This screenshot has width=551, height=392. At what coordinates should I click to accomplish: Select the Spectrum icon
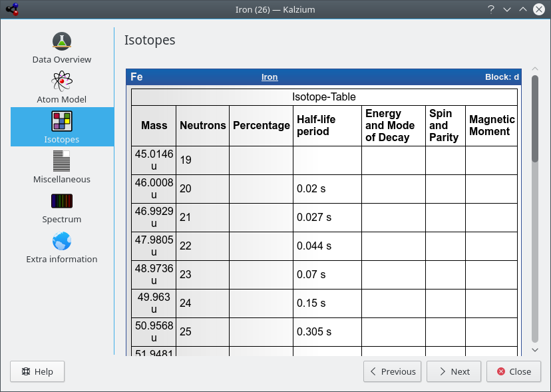point(62,201)
